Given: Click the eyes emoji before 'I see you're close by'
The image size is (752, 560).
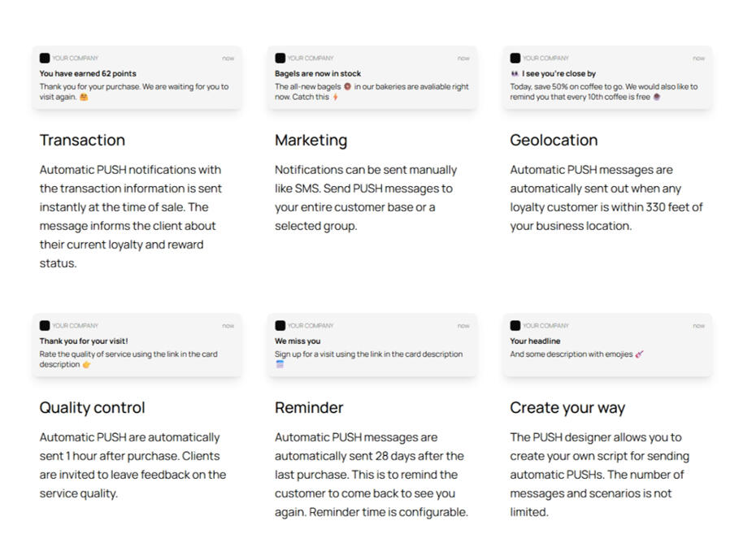Looking at the screenshot, I should click(515, 73).
